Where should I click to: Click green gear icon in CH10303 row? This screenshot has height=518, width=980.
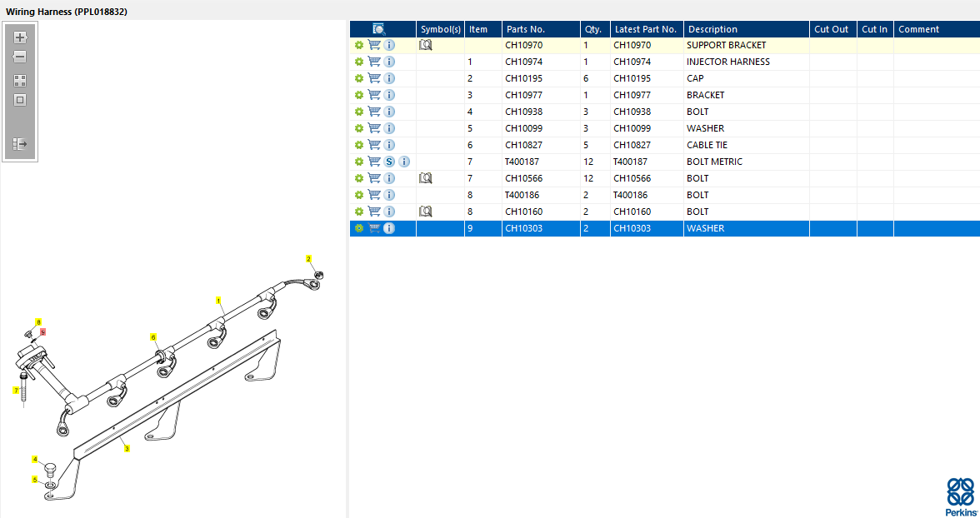pos(358,228)
